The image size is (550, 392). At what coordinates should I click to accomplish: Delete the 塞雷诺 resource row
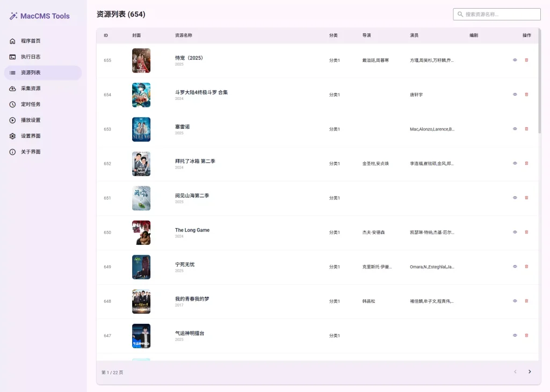(x=526, y=129)
